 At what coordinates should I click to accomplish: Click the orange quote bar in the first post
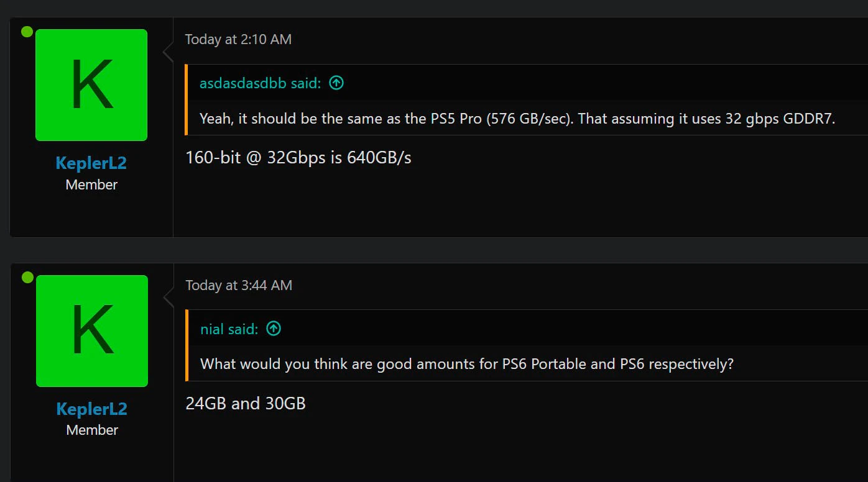[186, 99]
